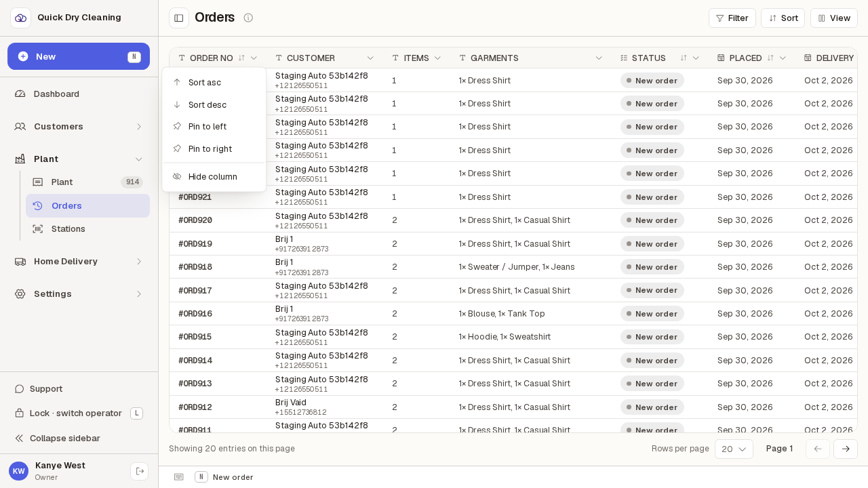The height and width of the screenshot is (488, 868).
Task: Expand the Customers section chevron
Action: (139, 126)
